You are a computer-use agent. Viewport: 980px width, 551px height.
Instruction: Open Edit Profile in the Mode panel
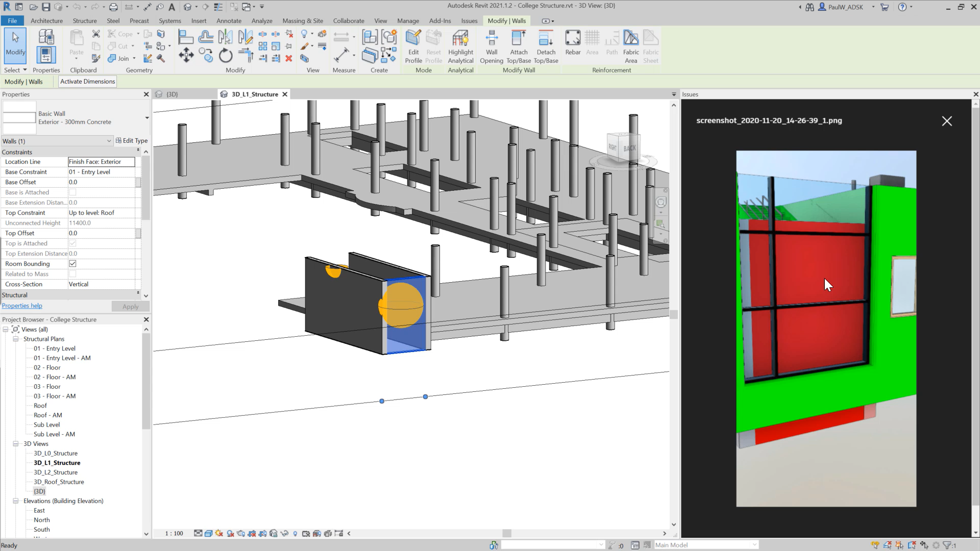click(413, 46)
